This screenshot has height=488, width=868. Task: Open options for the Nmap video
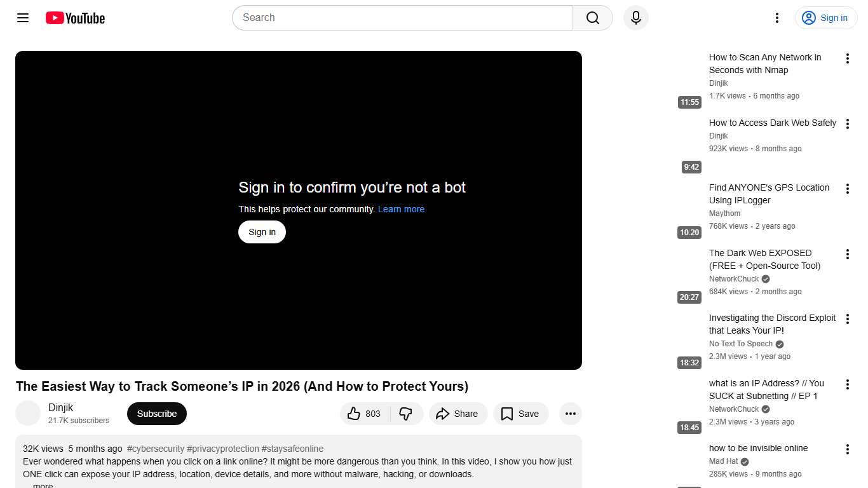point(847,58)
